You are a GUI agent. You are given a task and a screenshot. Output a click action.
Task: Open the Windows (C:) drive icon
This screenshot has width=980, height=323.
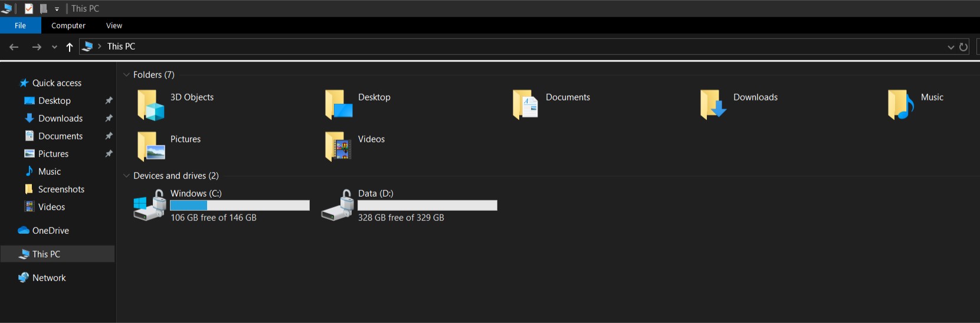150,205
